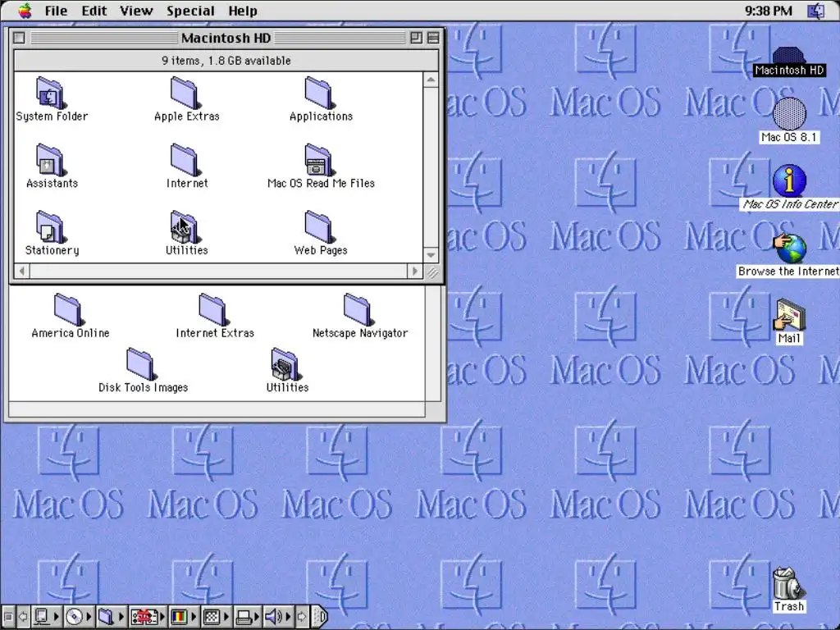Click the Stationery folder
Viewport: 840px width, 630px height.
click(50, 226)
